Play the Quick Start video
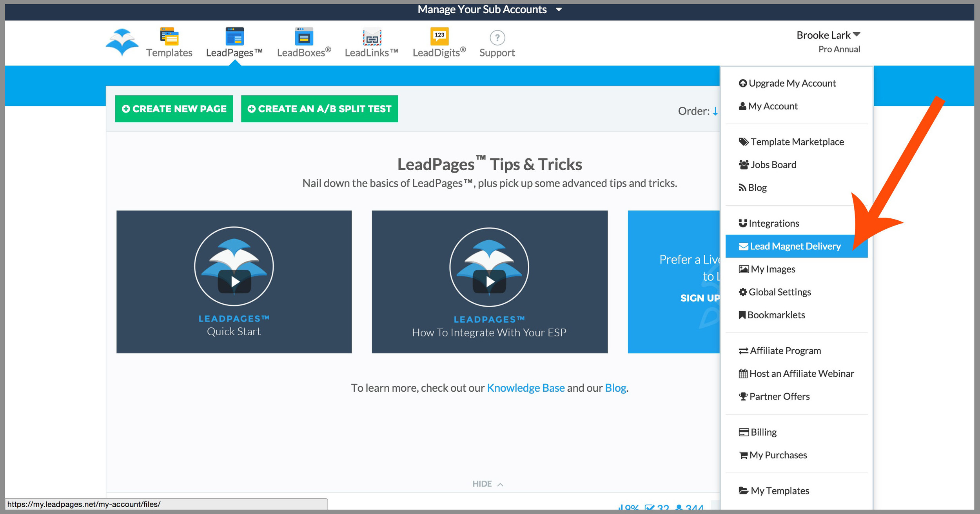The height and width of the screenshot is (514, 980). (234, 282)
